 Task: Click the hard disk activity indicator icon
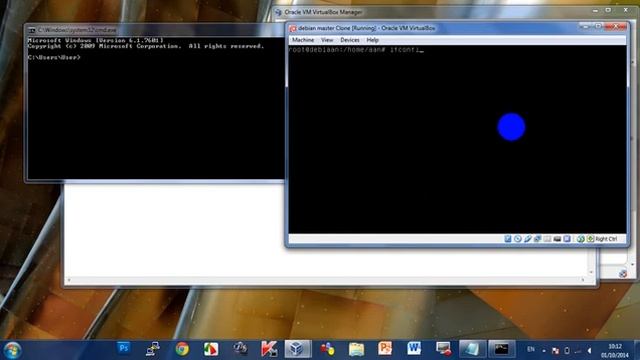pos(508,239)
